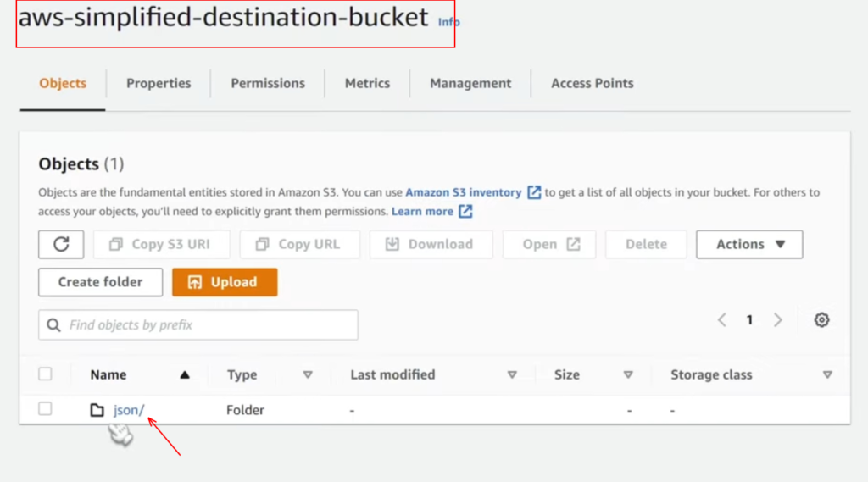Image resolution: width=868 pixels, height=482 pixels.
Task: Click the refresh objects icon button
Action: click(x=61, y=244)
